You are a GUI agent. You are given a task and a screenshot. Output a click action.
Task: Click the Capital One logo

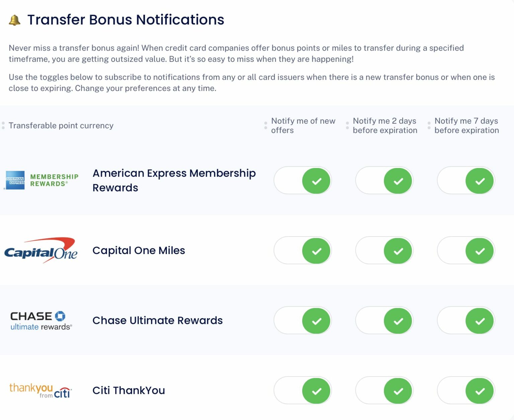coord(41,250)
